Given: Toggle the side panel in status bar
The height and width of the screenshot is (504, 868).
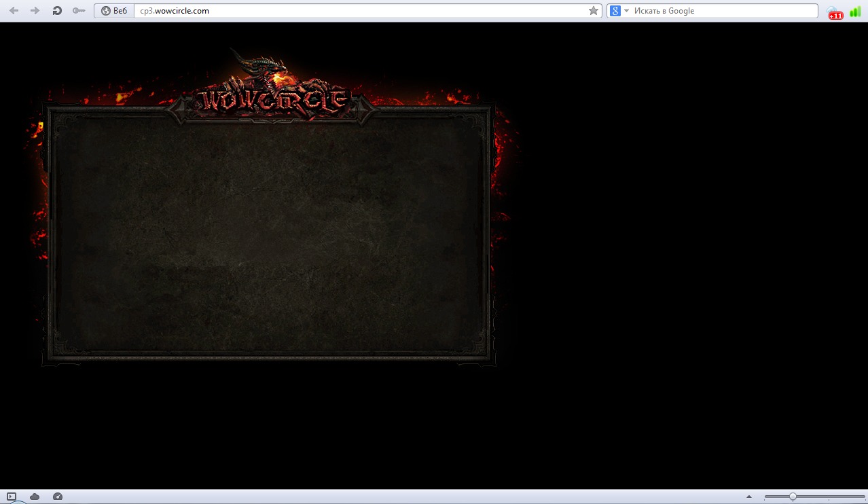Looking at the screenshot, I should point(12,497).
